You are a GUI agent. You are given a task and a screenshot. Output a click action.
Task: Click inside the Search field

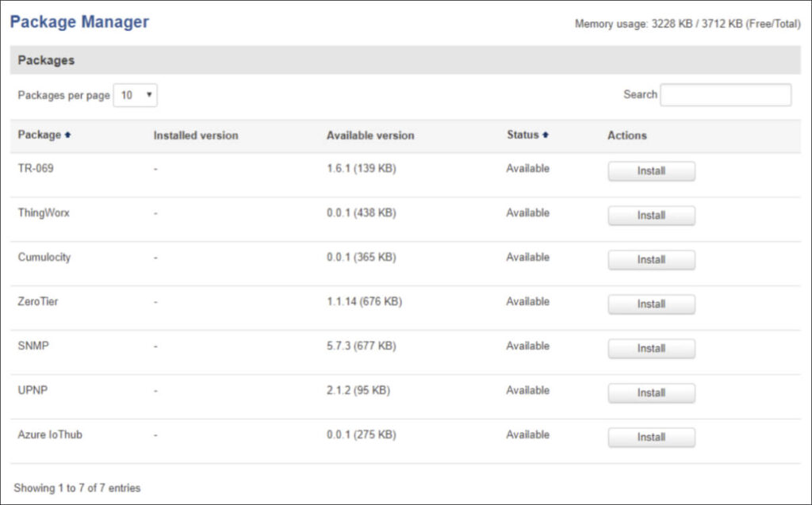(x=725, y=94)
